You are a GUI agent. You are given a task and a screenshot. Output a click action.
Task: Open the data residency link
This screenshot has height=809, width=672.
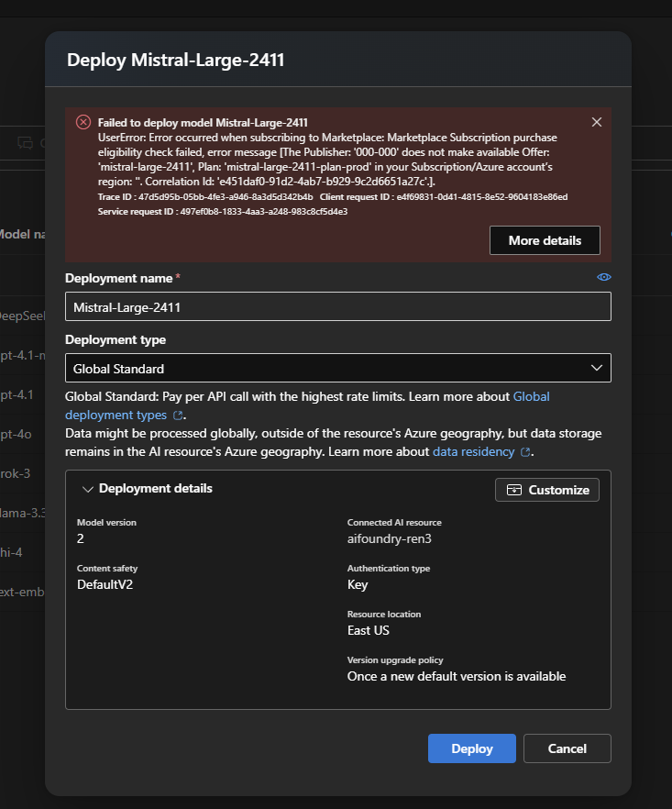pyautogui.click(x=473, y=452)
